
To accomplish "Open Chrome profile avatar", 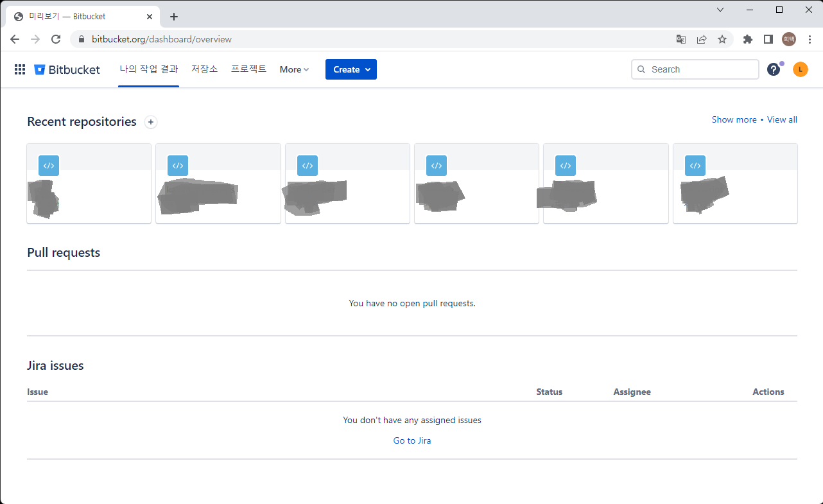I will click(789, 39).
